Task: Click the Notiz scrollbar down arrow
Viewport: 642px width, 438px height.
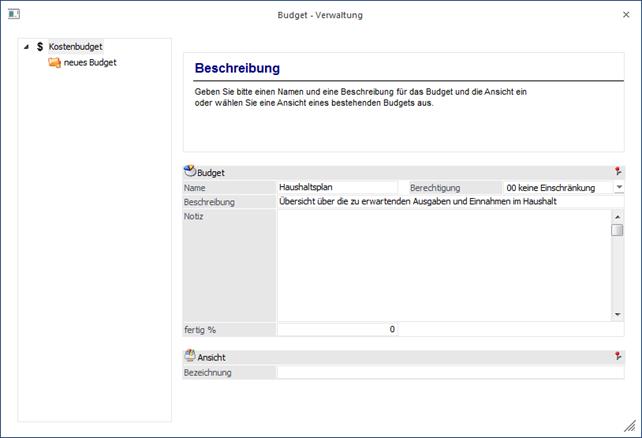Action: point(618,315)
